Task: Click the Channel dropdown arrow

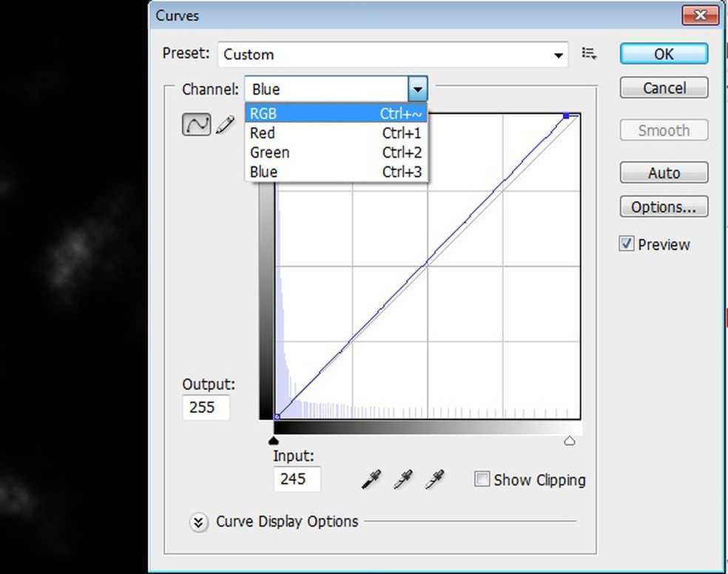Action: pos(418,89)
